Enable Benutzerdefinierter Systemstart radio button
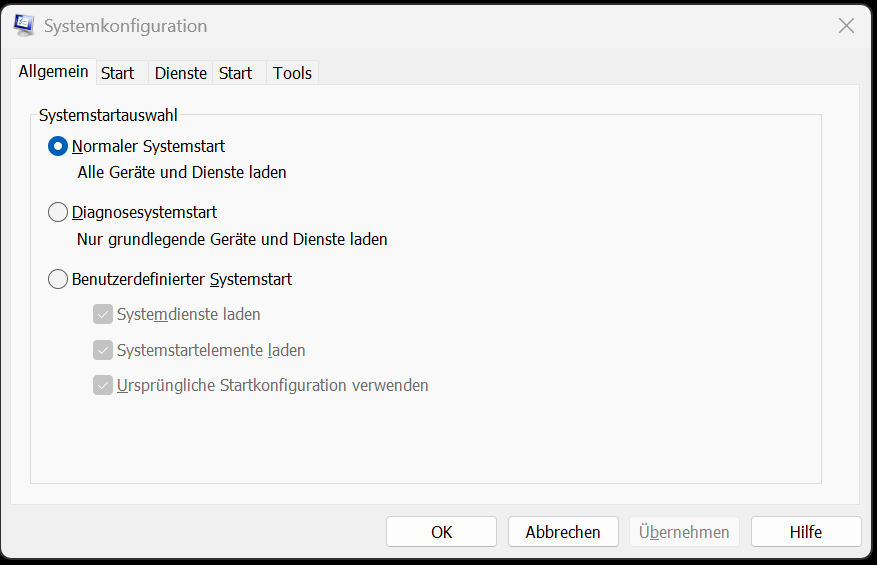 [x=58, y=279]
